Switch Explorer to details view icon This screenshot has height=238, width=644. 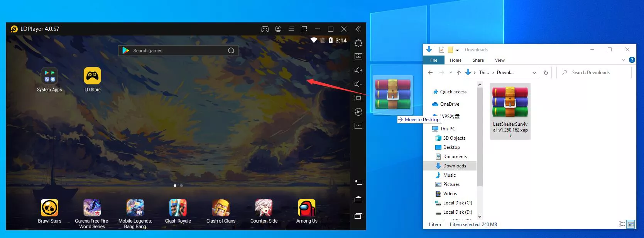click(x=622, y=224)
